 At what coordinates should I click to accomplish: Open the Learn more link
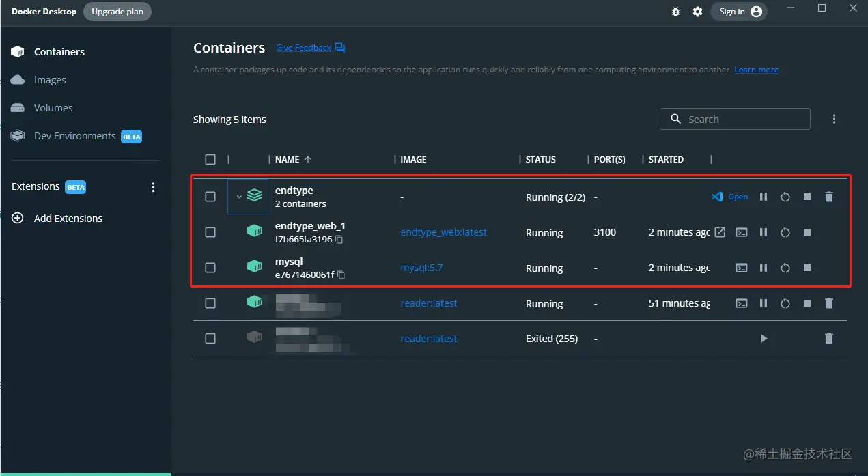[x=756, y=70]
